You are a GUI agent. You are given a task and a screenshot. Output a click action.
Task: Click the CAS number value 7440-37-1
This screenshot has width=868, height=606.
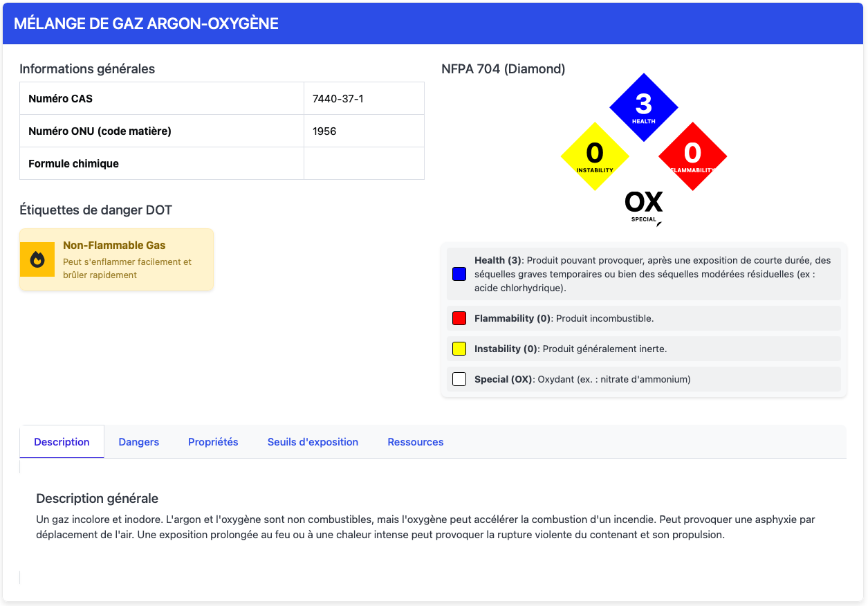click(x=338, y=99)
